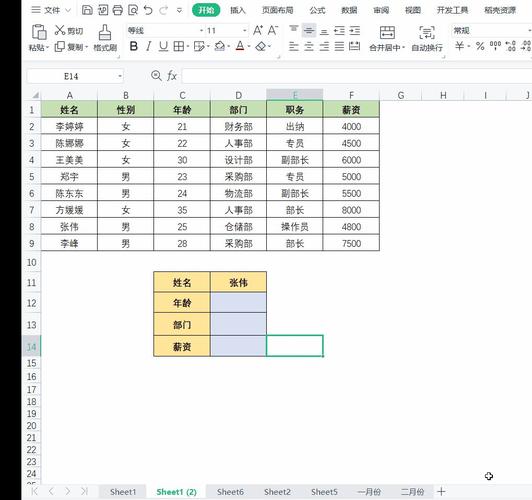Screen dimensions: 532x500
Task: Click the Save icon in quick access bar
Action: pos(87,10)
